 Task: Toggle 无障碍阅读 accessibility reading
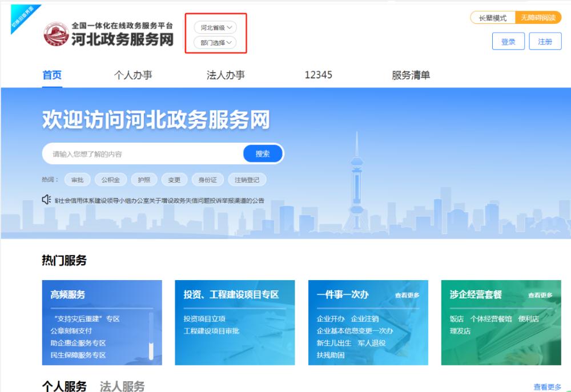click(x=538, y=18)
